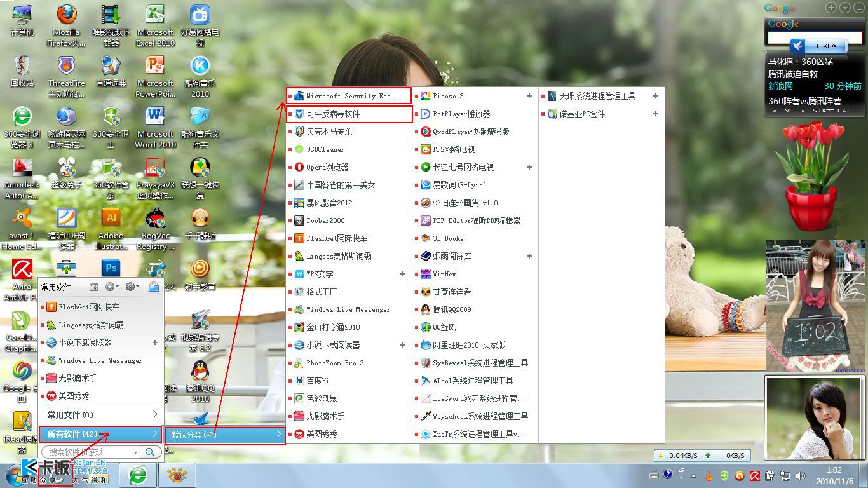The width and height of the screenshot is (868, 488).
Task: Select the 默认分类 (42) category
Action: (224, 435)
